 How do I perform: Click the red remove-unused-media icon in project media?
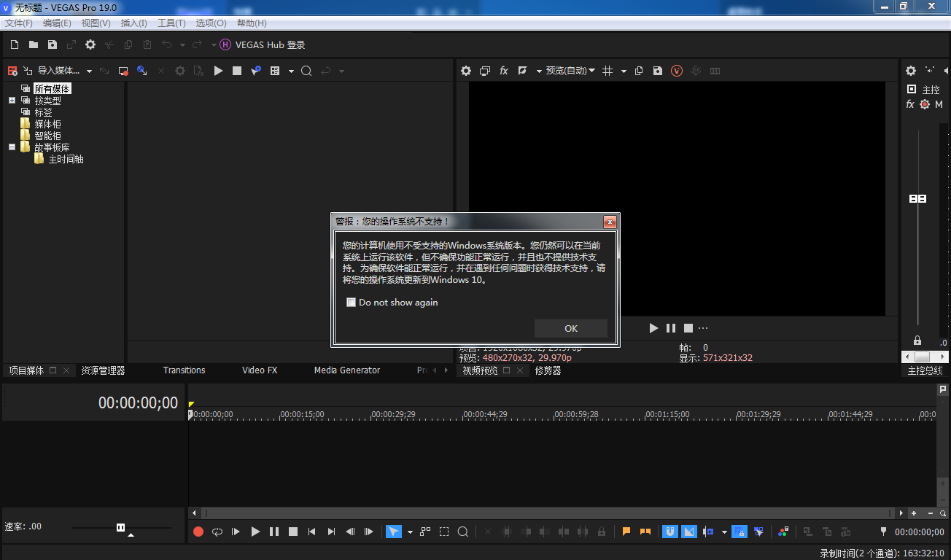(x=12, y=71)
